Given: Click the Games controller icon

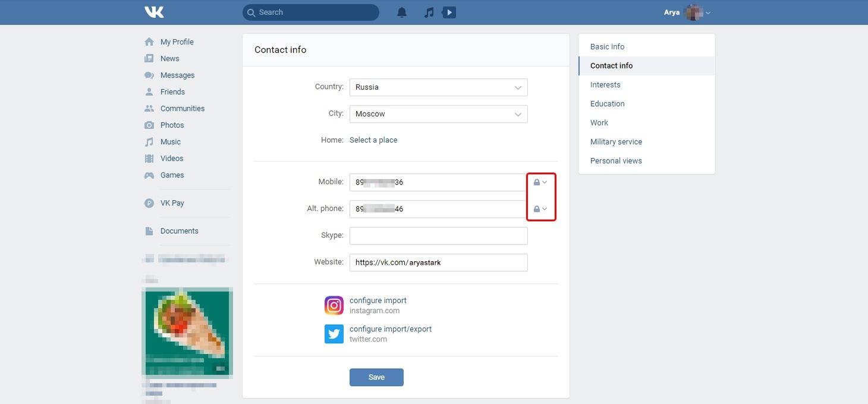Looking at the screenshot, I should [x=149, y=175].
